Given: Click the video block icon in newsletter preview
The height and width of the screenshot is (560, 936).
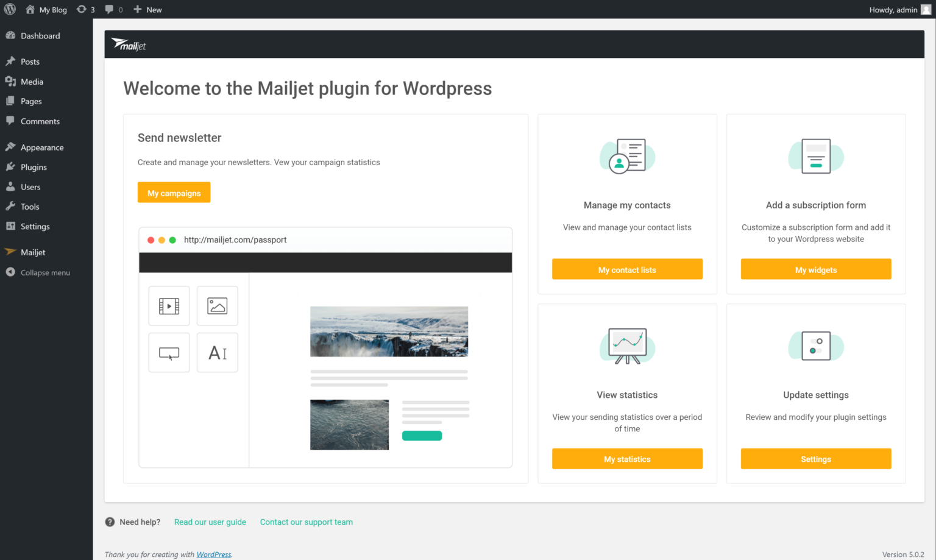Looking at the screenshot, I should (x=169, y=305).
